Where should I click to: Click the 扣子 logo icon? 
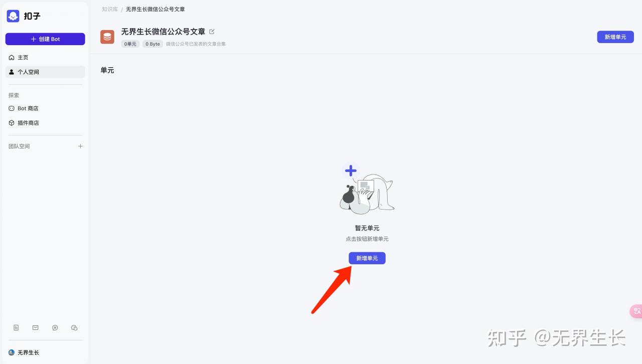click(x=13, y=16)
